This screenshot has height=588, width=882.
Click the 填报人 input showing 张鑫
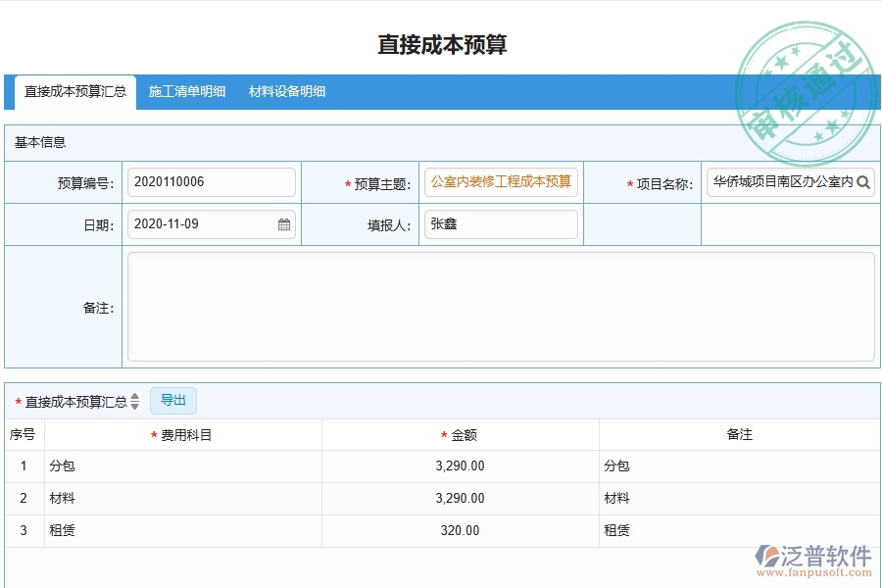[501, 224]
